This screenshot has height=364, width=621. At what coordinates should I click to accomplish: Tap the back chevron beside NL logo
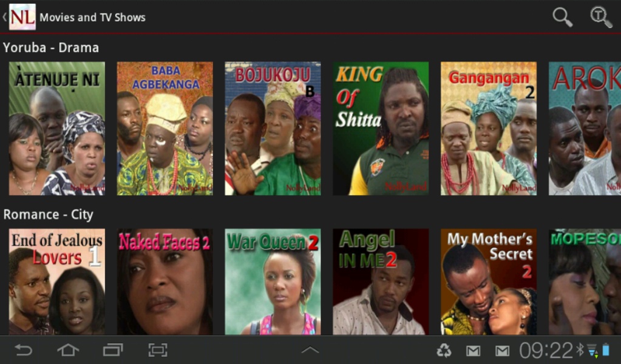pos(4,17)
